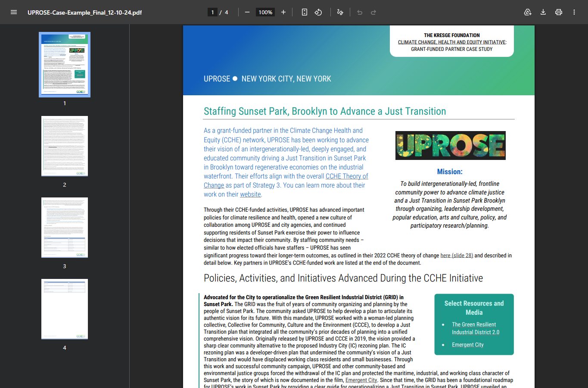Select page 3 thumbnail
Screen dimensions: 588x388
pos(65,228)
